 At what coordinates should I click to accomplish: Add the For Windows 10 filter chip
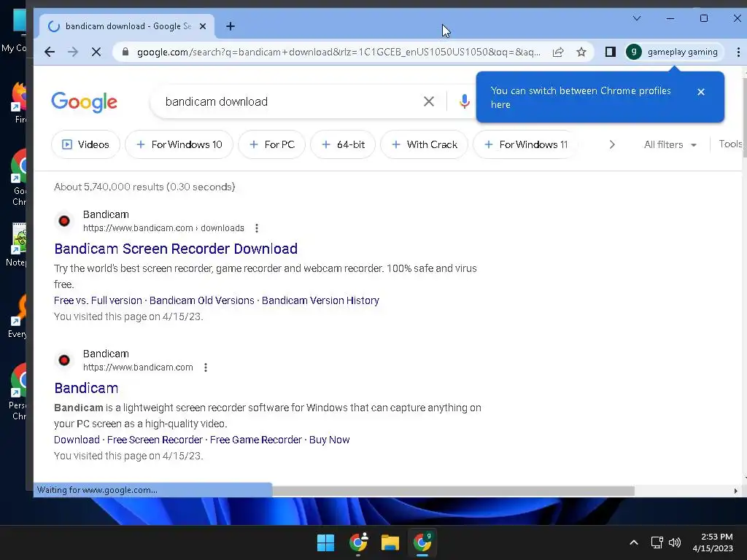click(x=179, y=144)
